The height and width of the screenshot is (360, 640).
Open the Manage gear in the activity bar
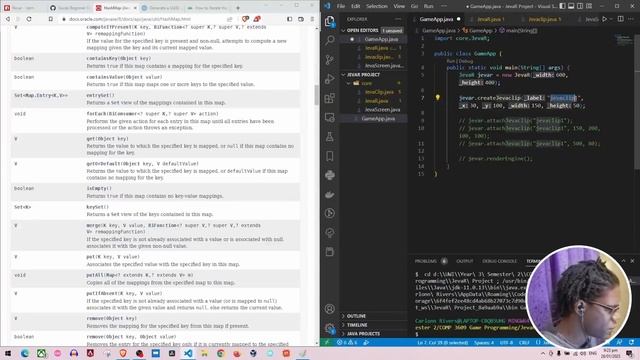[x=330, y=328]
